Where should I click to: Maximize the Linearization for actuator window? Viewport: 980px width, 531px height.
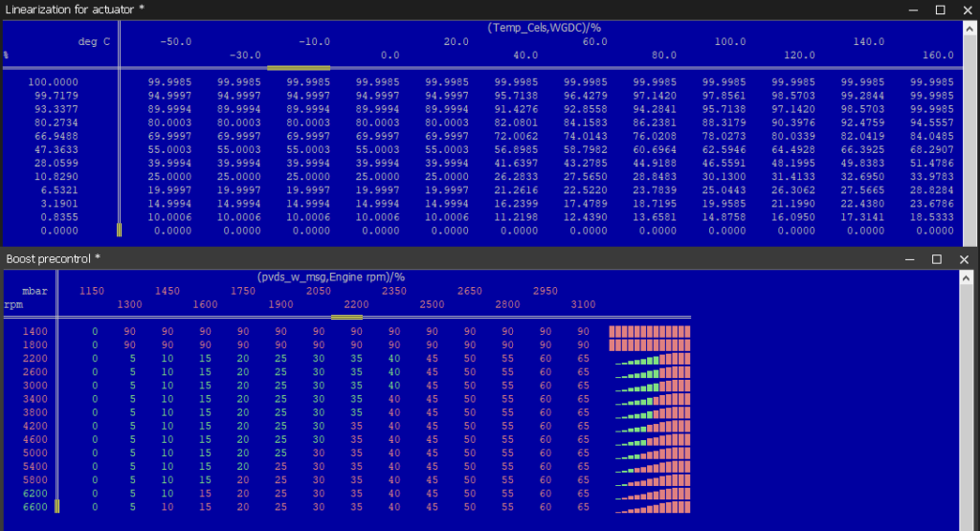click(940, 10)
